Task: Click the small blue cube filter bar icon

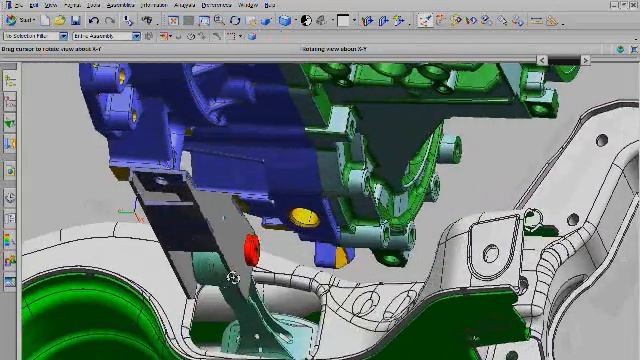Action: point(252,36)
